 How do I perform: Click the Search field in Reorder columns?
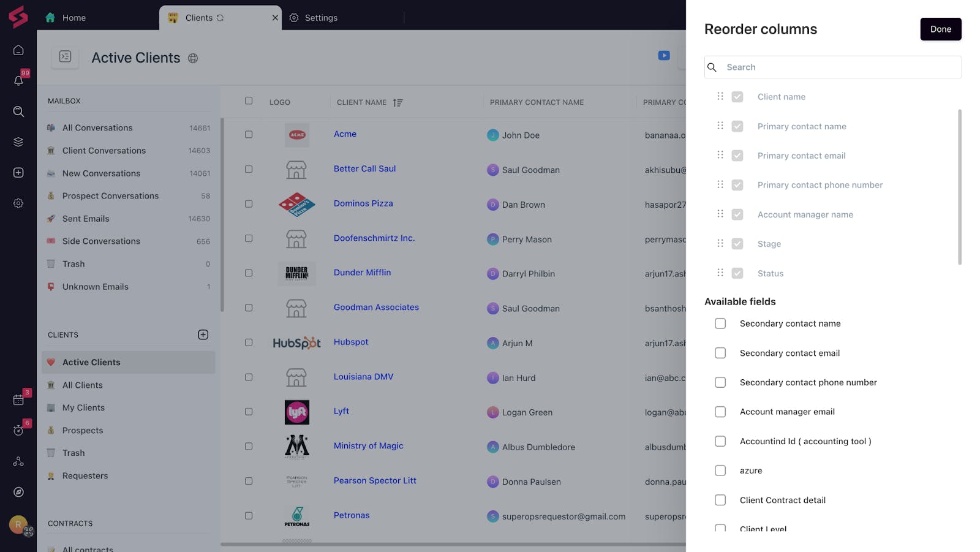coord(833,67)
